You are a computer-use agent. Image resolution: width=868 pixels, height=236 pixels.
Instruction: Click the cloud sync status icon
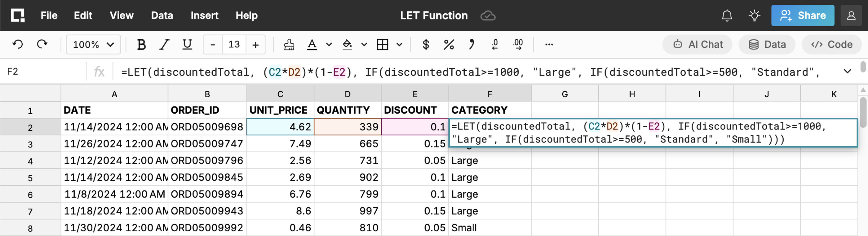[x=488, y=15]
